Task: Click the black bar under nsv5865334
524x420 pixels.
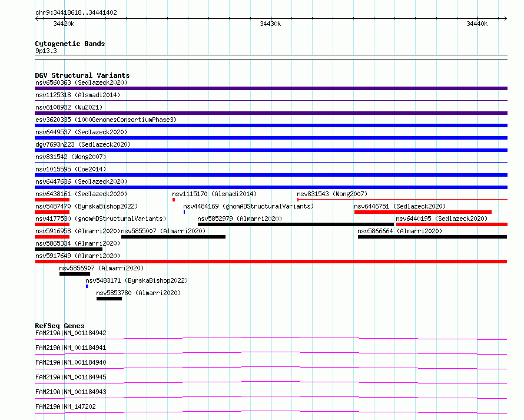Action: 68,249
